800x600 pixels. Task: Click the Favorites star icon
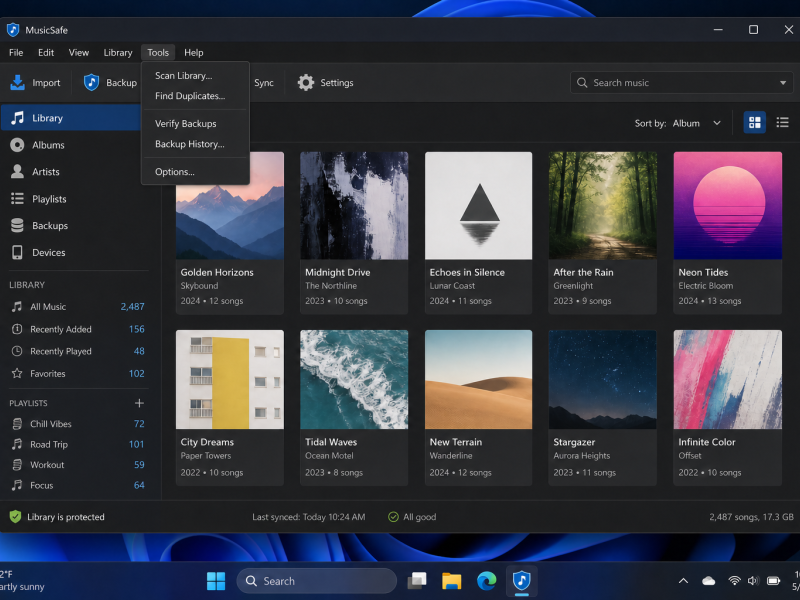[17, 373]
